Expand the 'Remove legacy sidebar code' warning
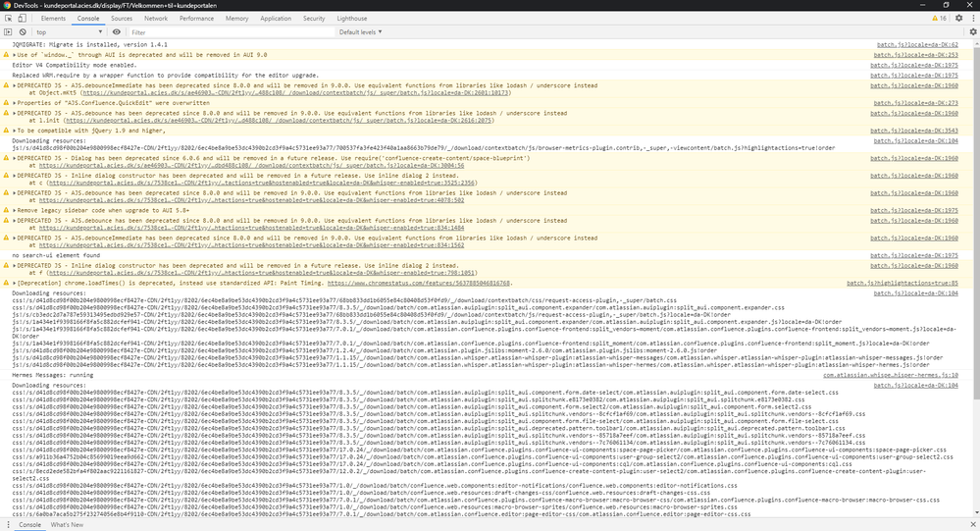 (15, 210)
